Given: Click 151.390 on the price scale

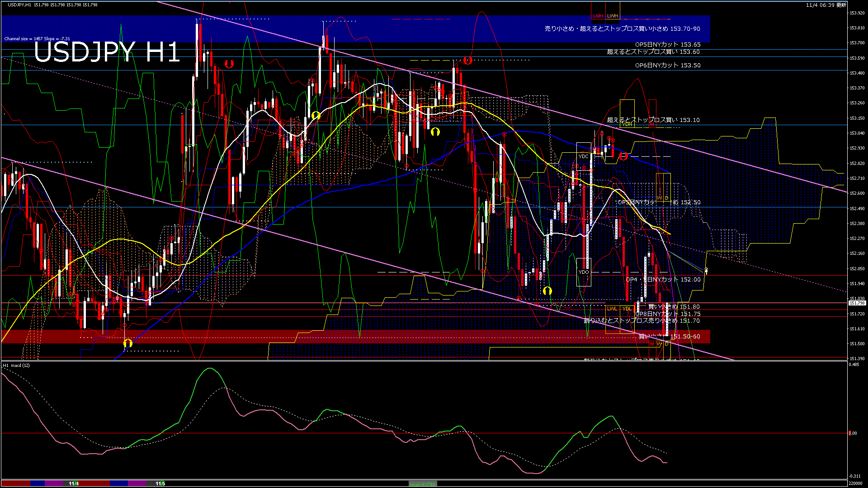Looking at the screenshot, I should tap(857, 359).
